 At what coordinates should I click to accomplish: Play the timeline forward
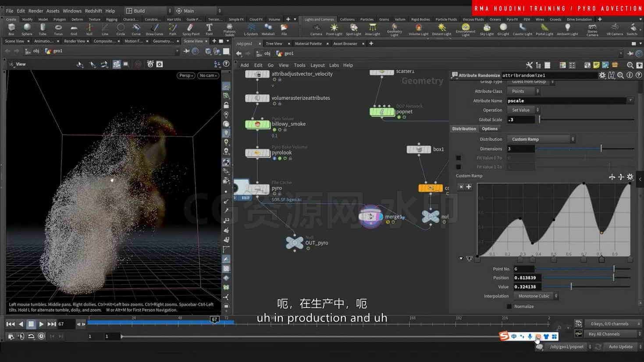(x=41, y=324)
